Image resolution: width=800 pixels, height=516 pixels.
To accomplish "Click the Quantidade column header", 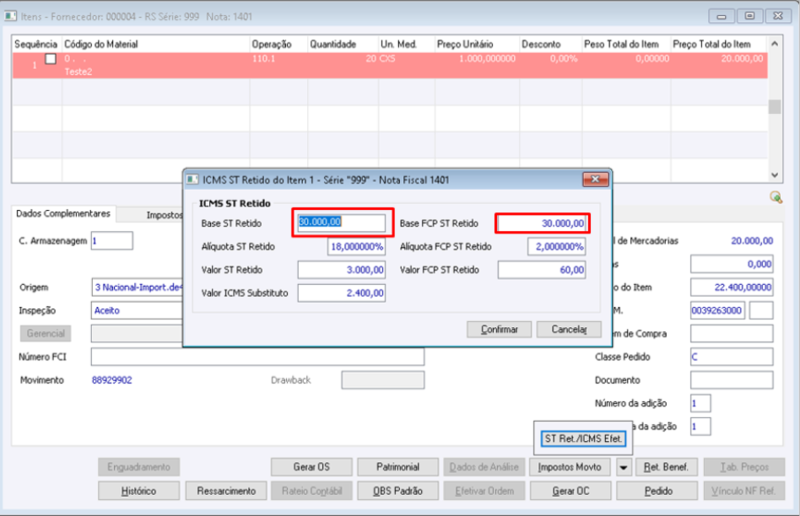I will coord(343,44).
